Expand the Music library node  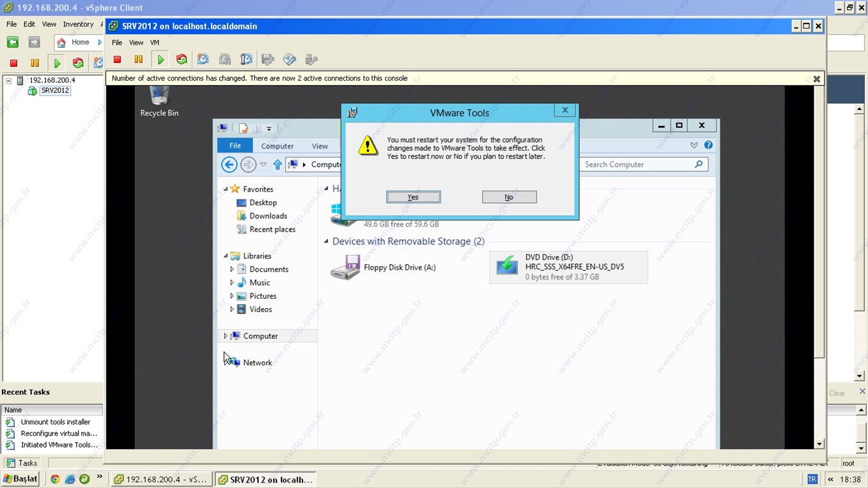[232, 283]
